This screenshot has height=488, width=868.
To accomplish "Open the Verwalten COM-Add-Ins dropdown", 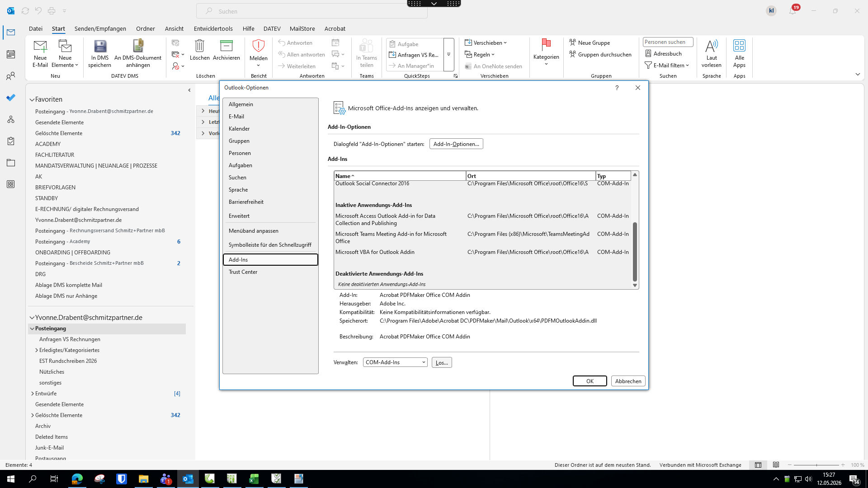I will [395, 362].
